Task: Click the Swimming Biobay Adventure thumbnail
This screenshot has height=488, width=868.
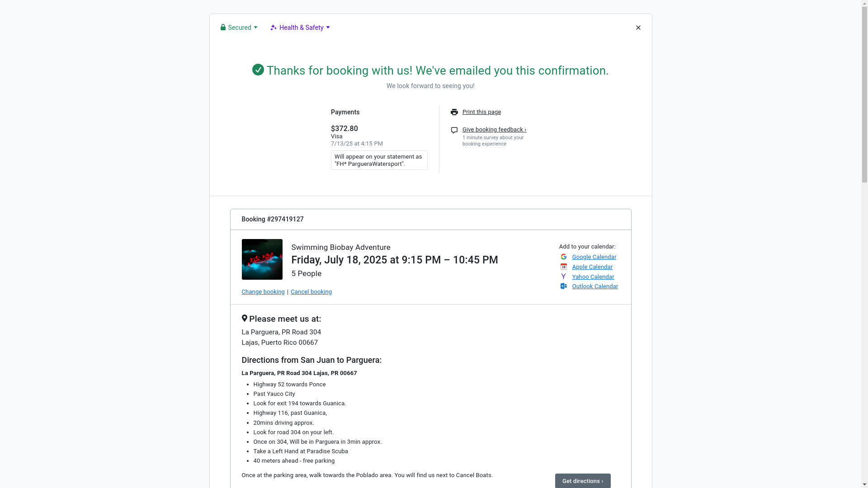Action: click(x=262, y=259)
